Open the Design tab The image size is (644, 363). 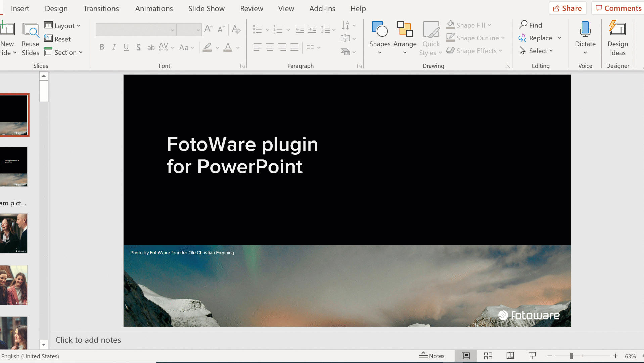pyautogui.click(x=56, y=9)
